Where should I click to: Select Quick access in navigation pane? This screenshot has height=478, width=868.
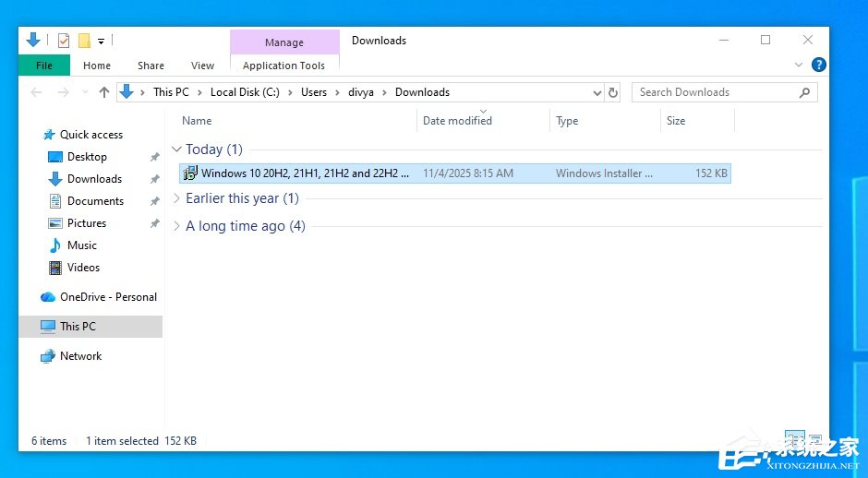pyautogui.click(x=91, y=135)
